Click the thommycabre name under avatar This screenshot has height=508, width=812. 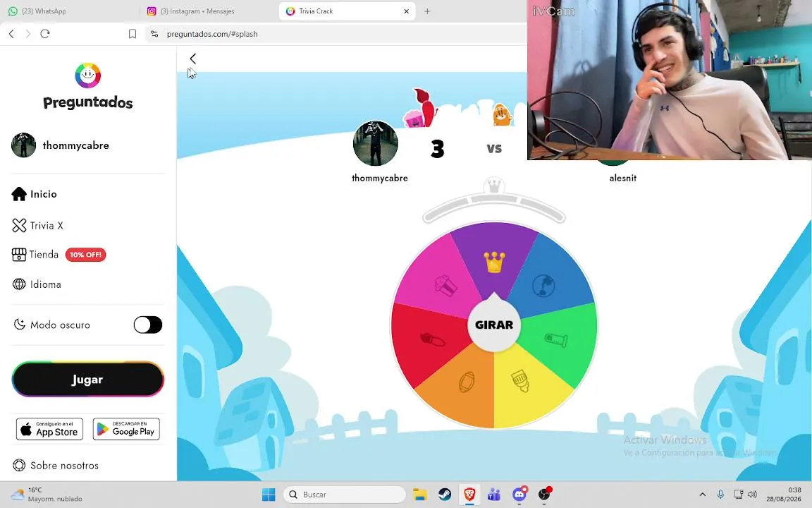click(380, 178)
